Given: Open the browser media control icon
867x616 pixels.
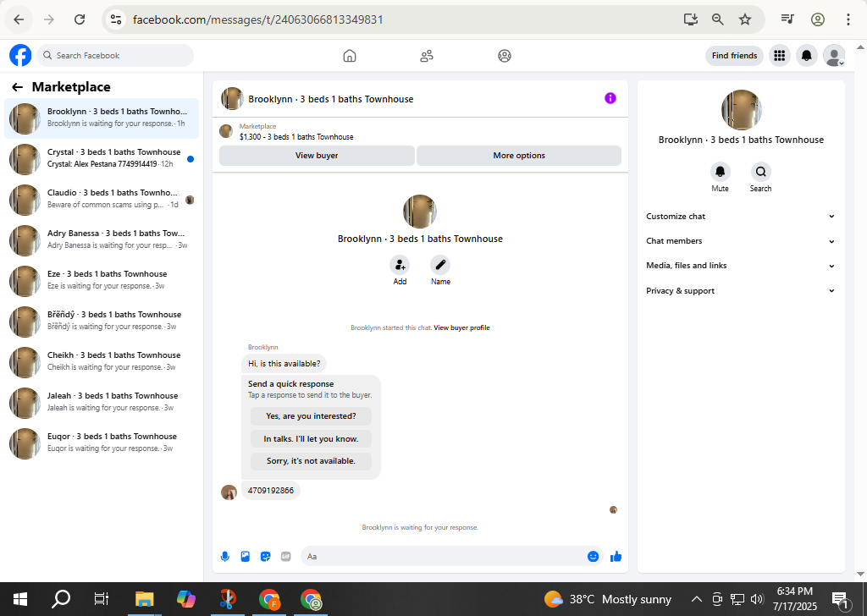Looking at the screenshot, I should 787,19.
